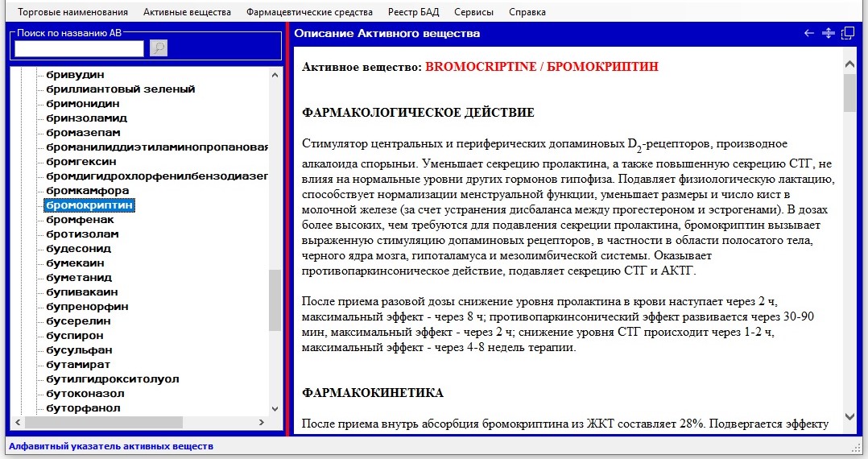Image resolution: width=868 pixels, height=459 pixels.
Task: Click the magnifier search button
Action: pyautogui.click(x=159, y=48)
